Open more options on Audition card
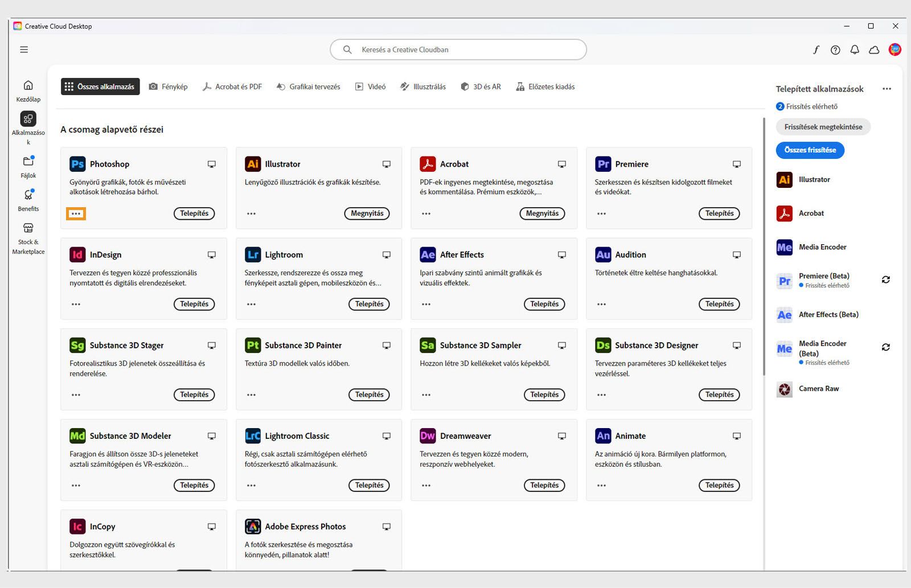 [x=602, y=305]
